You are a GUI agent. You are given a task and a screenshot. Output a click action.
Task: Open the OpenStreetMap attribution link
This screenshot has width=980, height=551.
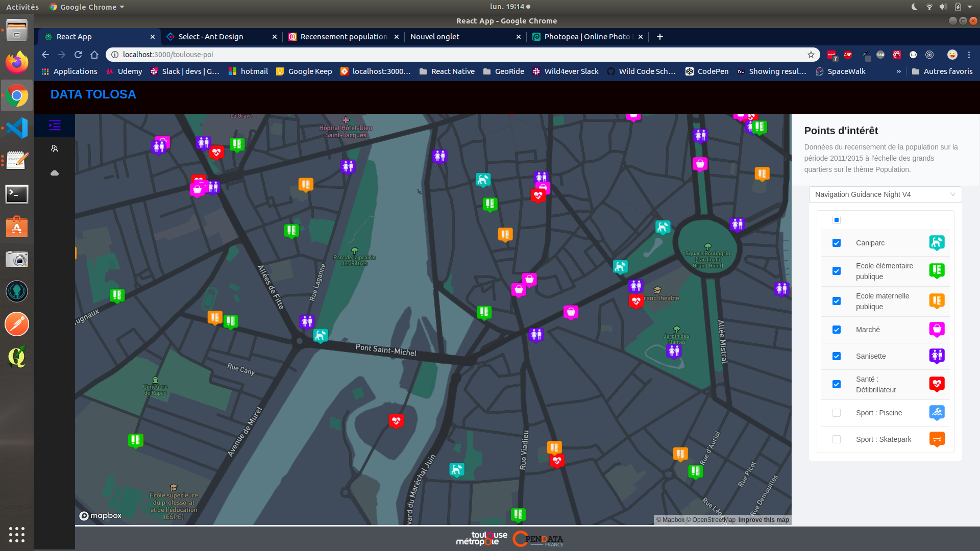tap(711, 519)
